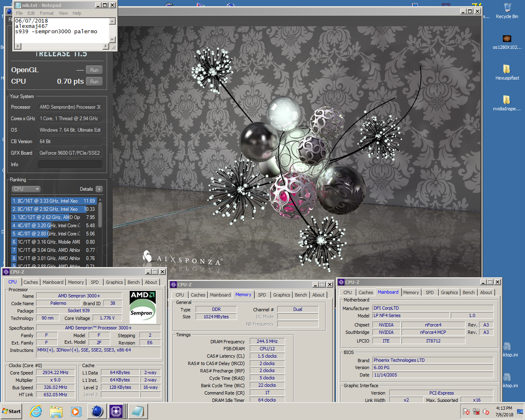The height and width of the screenshot is (420, 525).
Task: Open the Mainboard tab in CPU-Z Memory window
Action: (x=220, y=295)
